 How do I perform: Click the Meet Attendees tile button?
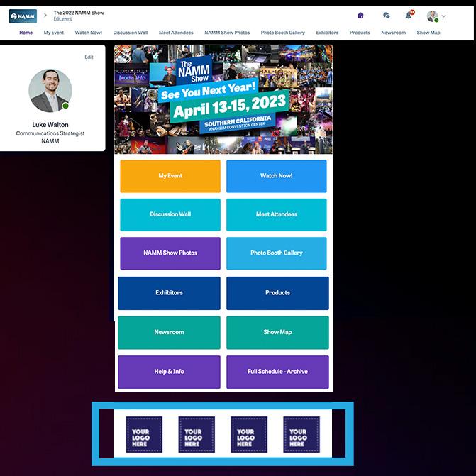point(277,215)
